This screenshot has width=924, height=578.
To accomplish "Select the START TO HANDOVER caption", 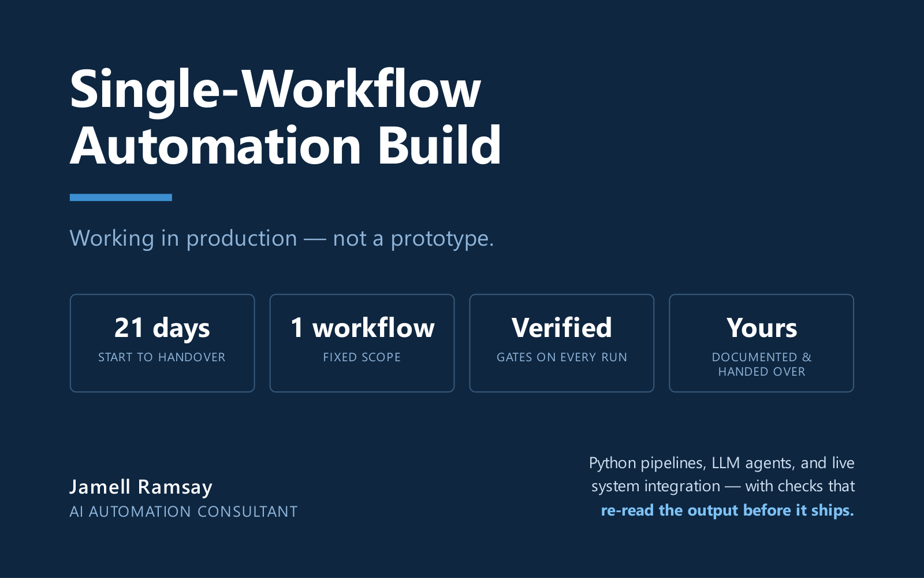I will point(162,357).
